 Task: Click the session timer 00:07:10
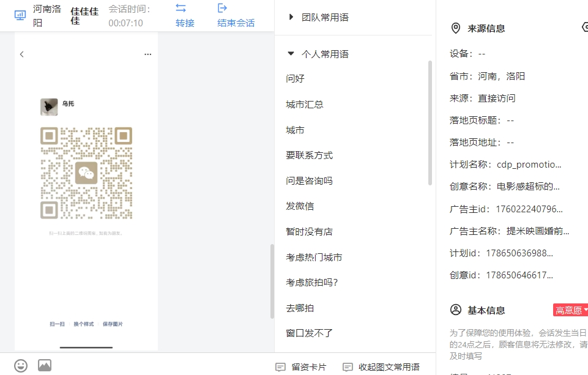click(x=125, y=23)
